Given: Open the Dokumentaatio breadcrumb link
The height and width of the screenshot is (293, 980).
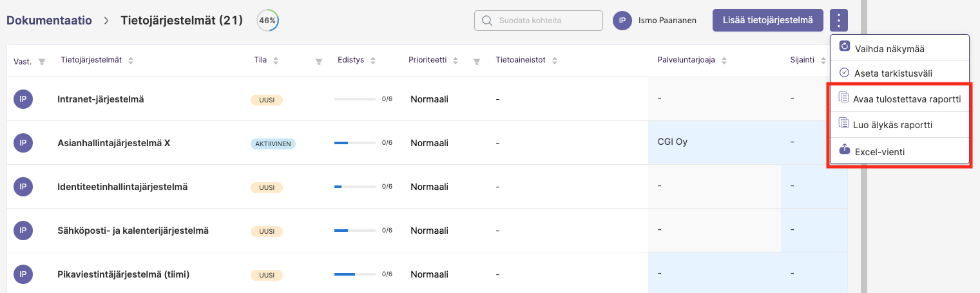Looking at the screenshot, I should pos(50,21).
